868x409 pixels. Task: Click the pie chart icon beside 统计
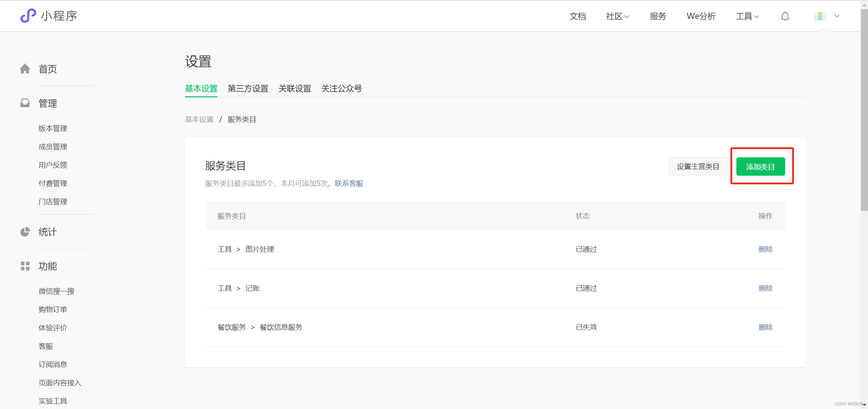(x=25, y=232)
